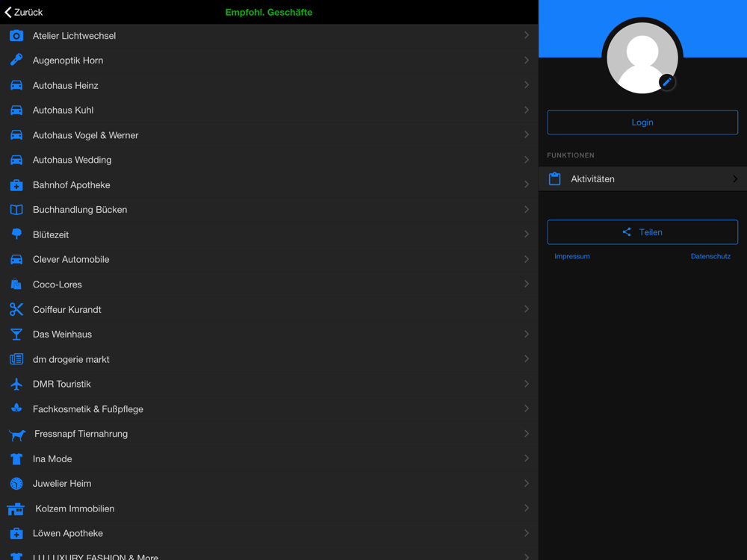Select the Löwen Apotheke entry
The height and width of the screenshot is (560, 747).
pos(269,533)
